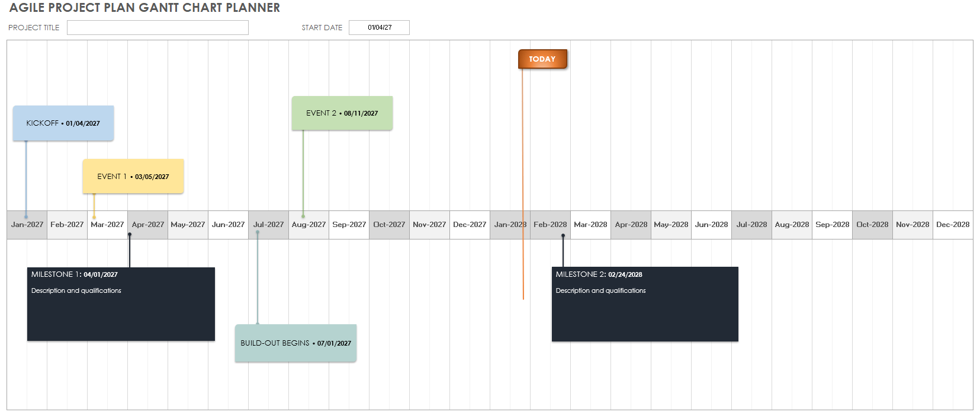Select the EVENT 1 yellow callout
The width and height of the screenshot is (980, 412).
coord(133,177)
